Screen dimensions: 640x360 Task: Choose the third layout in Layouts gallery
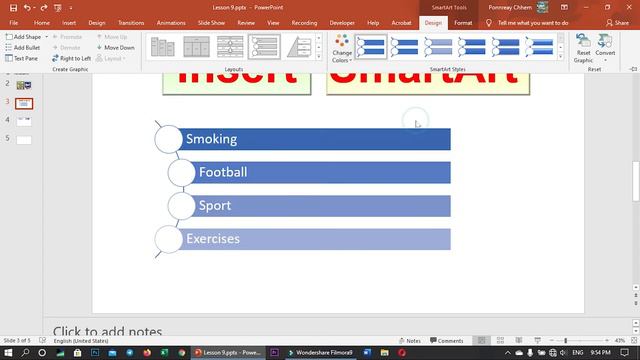230,47
